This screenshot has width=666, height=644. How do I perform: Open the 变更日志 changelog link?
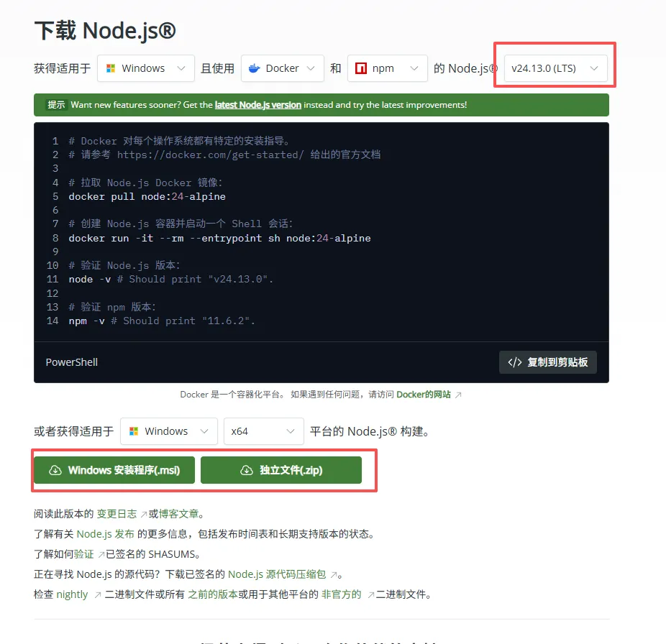click(x=117, y=514)
